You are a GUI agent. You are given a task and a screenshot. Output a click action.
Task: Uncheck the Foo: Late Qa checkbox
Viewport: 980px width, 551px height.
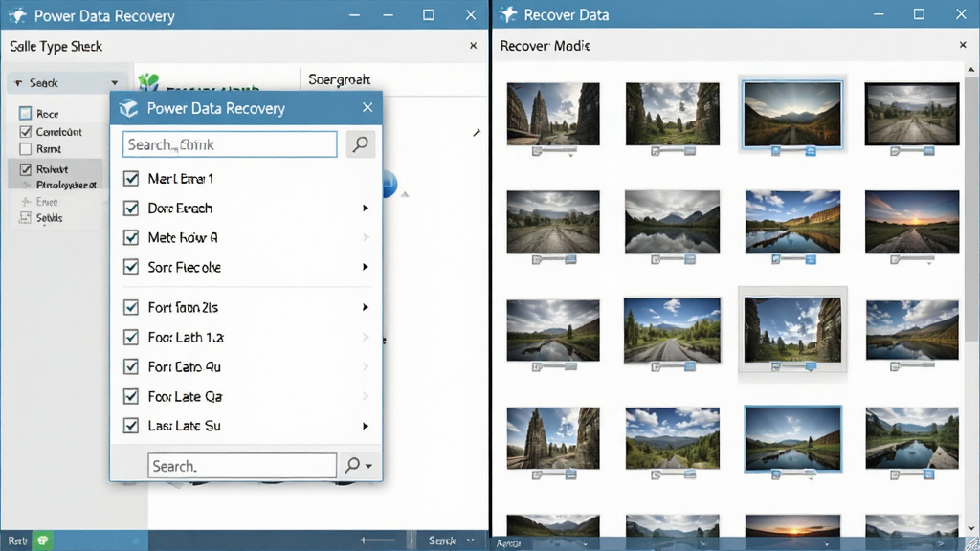130,396
